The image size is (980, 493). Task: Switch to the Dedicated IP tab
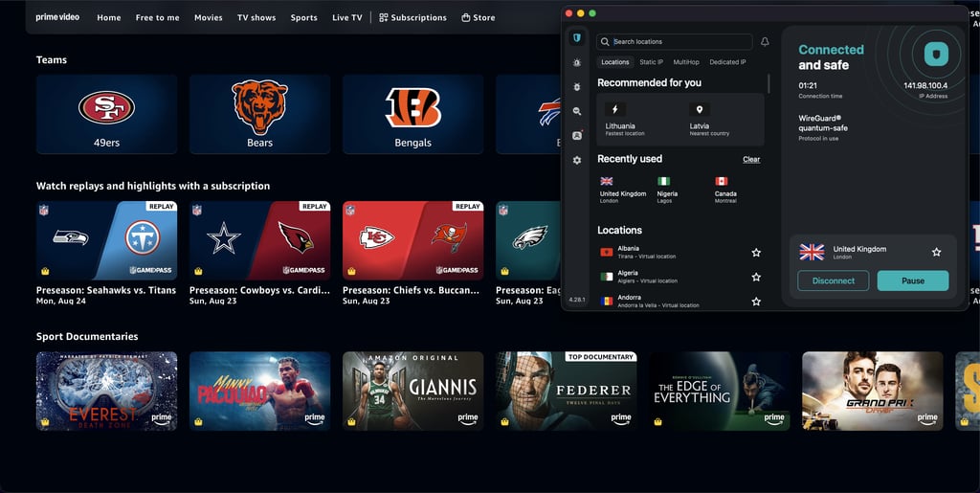727,62
